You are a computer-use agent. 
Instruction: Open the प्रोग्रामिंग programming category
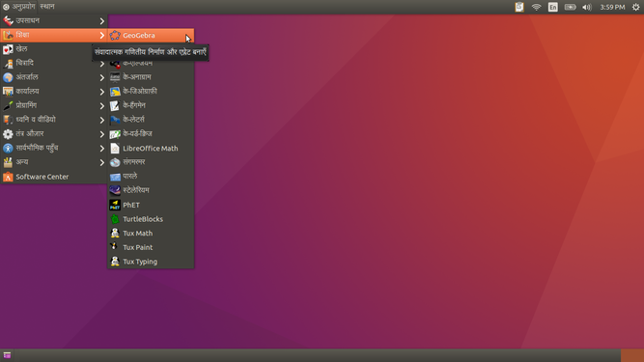54,105
